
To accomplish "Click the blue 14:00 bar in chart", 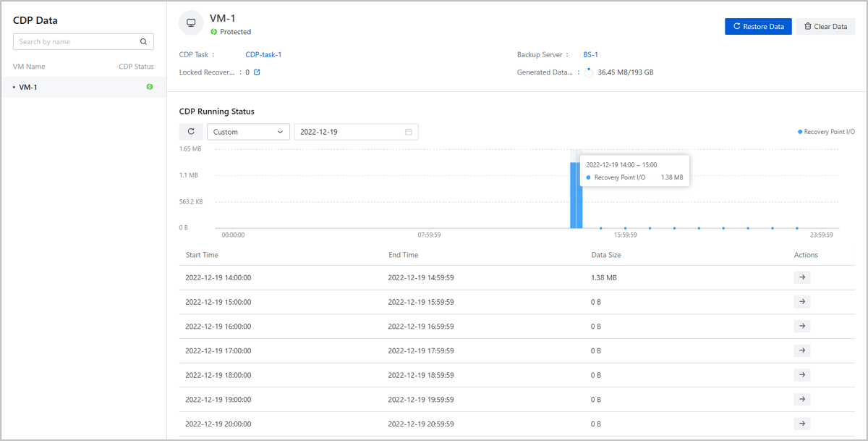I will 576,196.
